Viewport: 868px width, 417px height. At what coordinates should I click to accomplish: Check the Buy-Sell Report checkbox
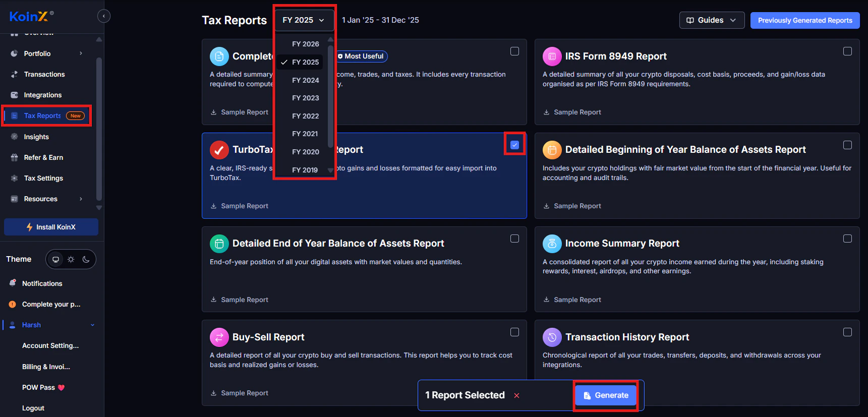(514, 332)
